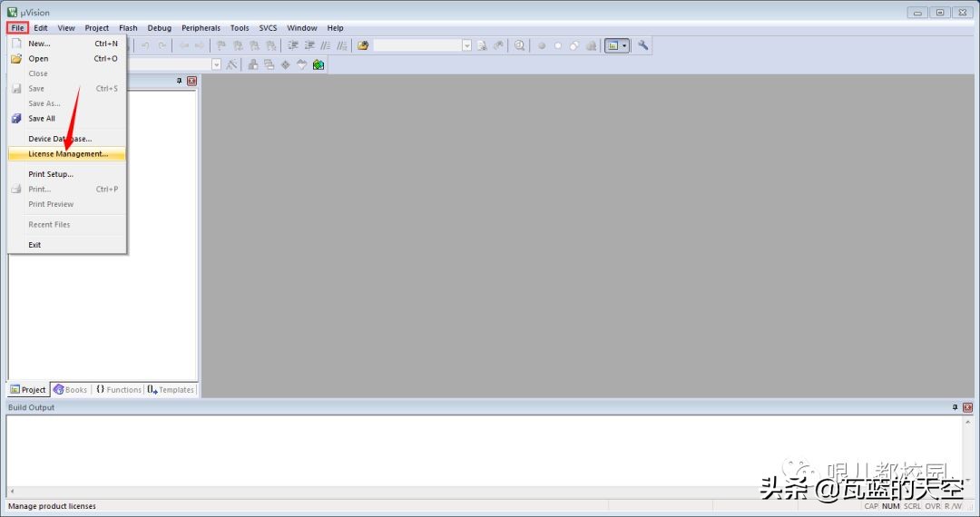Collapse the open File menu
Screen dimensions: 980x517
(17, 27)
